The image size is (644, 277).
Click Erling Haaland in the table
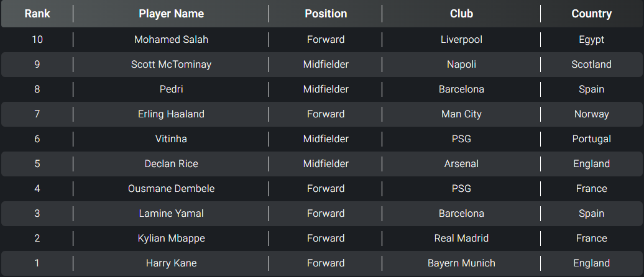click(x=171, y=114)
